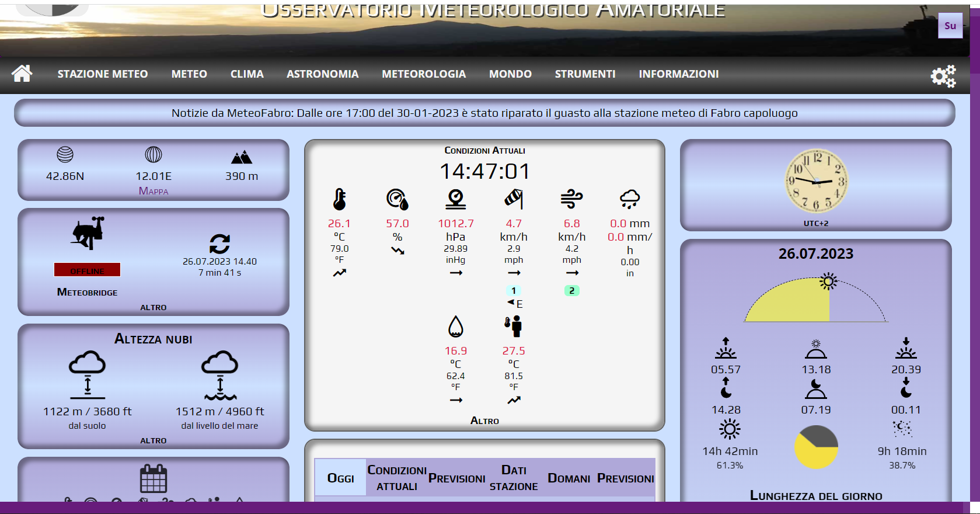This screenshot has height=514, width=980.
Task: Select the Dati Stazione tab
Action: click(x=513, y=478)
